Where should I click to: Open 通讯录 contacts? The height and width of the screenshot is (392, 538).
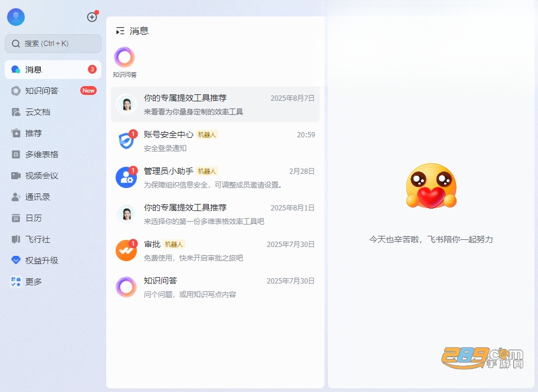[53, 197]
